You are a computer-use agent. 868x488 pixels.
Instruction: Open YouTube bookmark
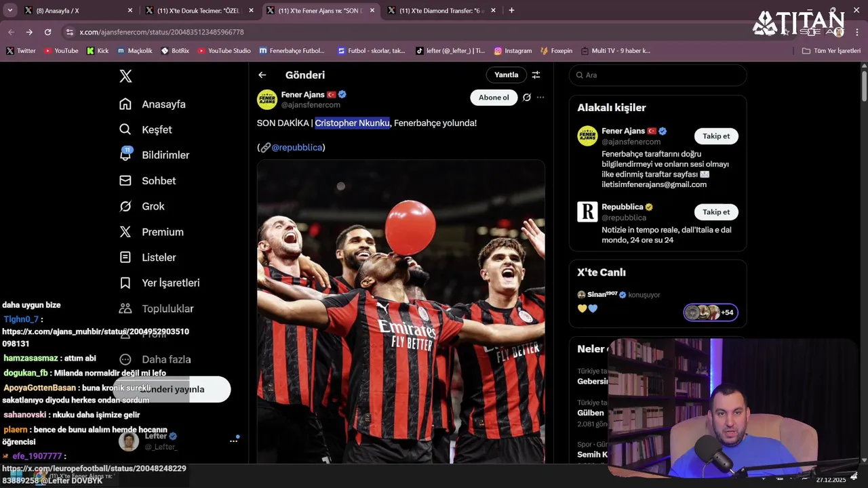60,51
